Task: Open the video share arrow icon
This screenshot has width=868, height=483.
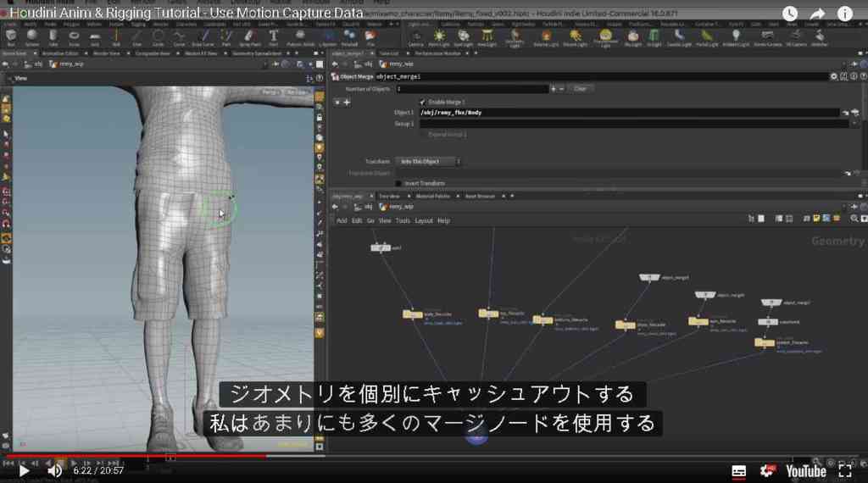Action: [x=818, y=14]
